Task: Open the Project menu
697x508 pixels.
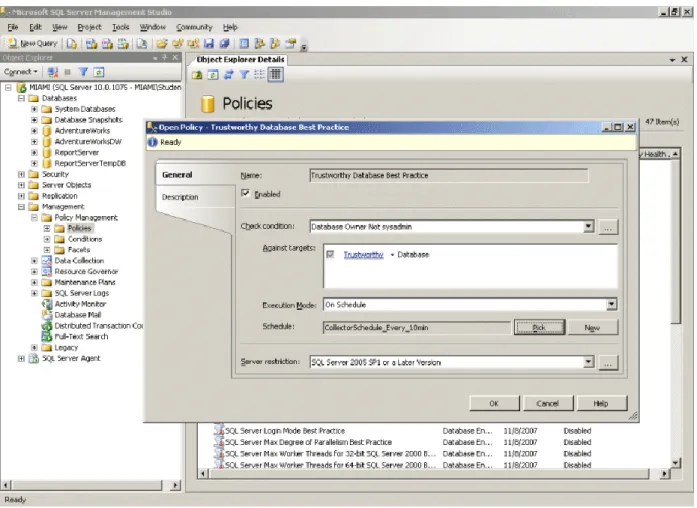Action: click(x=89, y=27)
